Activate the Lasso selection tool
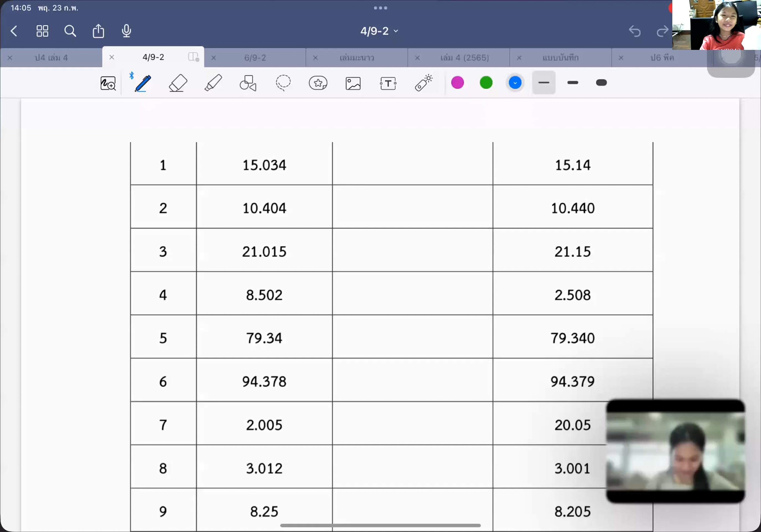 point(283,83)
